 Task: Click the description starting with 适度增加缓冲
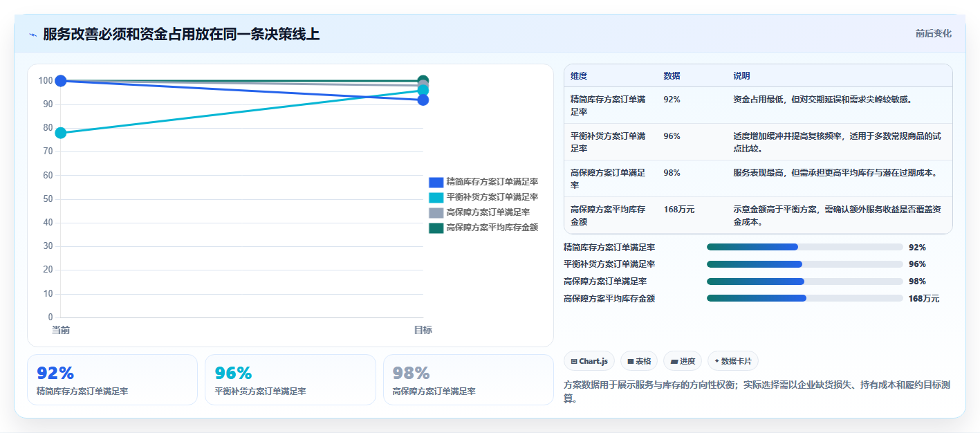[x=837, y=142]
